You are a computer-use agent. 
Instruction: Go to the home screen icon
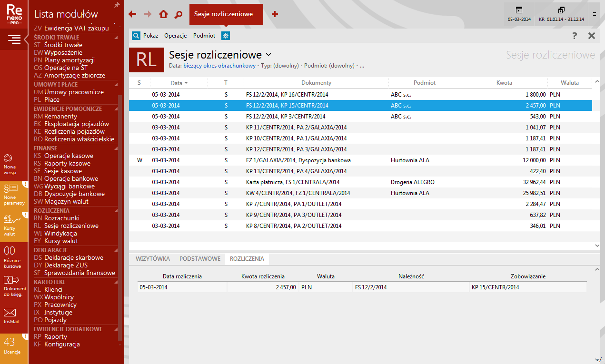coord(163,14)
